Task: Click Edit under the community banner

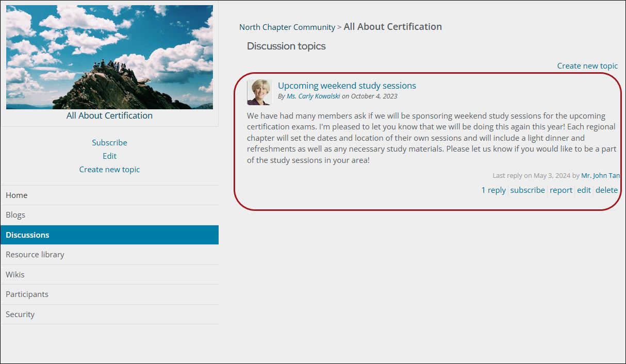Action: [x=109, y=156]
